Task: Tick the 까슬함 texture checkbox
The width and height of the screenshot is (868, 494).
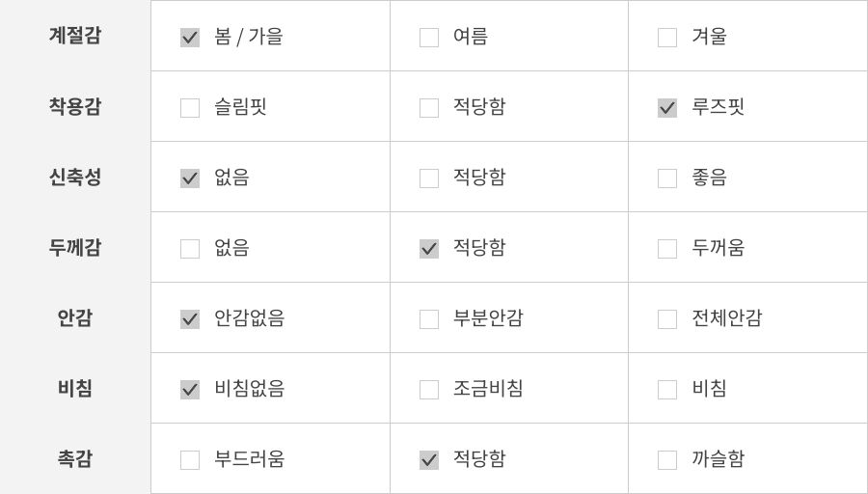Action: [667, 460]
